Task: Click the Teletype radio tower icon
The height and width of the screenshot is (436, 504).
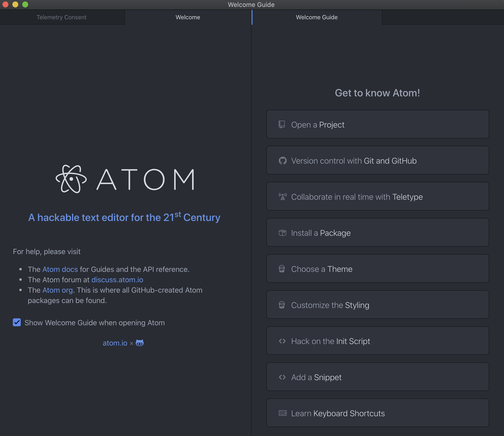Action: [282, 197]
